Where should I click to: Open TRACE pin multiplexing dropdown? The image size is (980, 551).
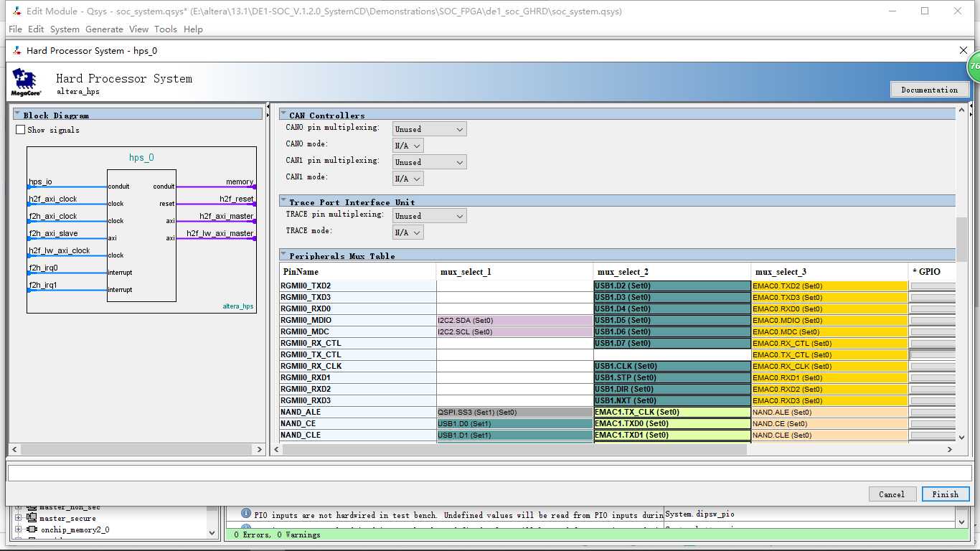430,216
